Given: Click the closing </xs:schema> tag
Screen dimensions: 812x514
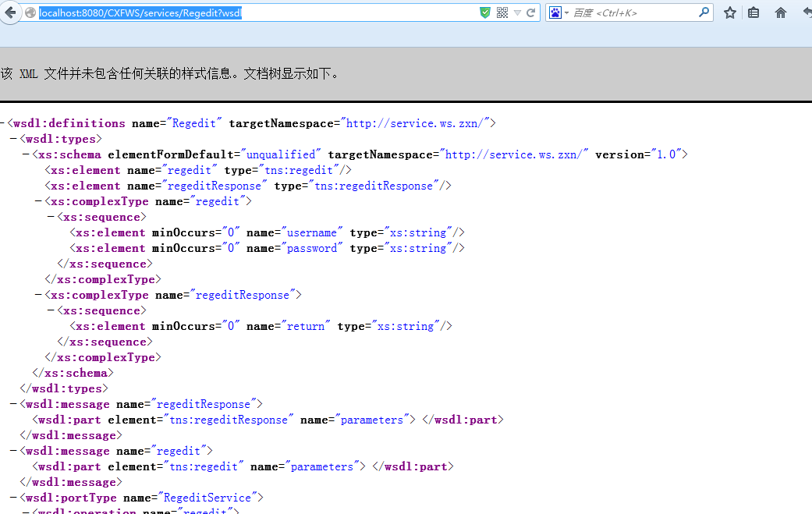Looking at the screenshot, I should click(x=73, y=373).
